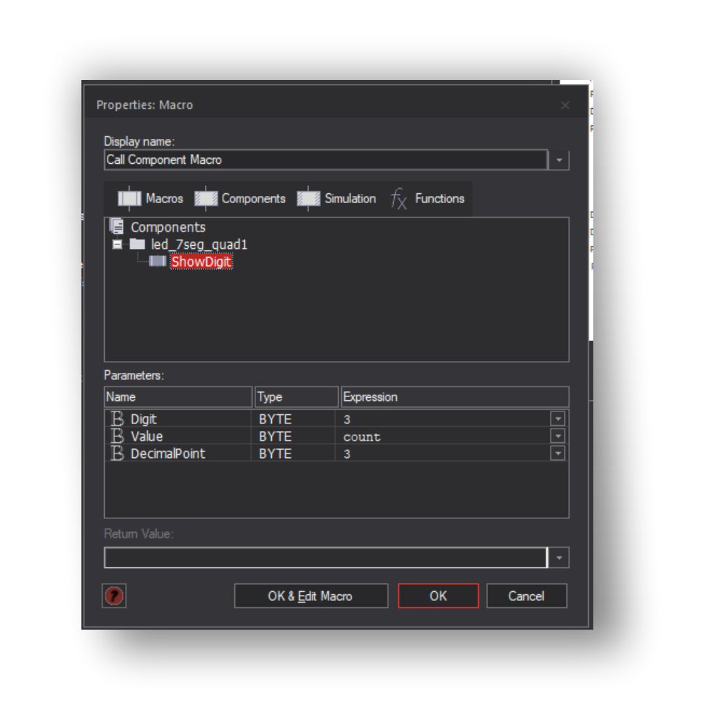The width and height of the screenshot is (704, 728).
Task: Click the Cancel button
Action: 527,596
